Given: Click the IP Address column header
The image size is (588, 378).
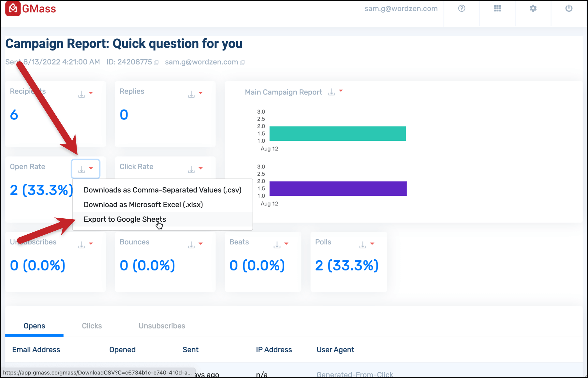Looking at the screenshot, I should click(274, 350).
